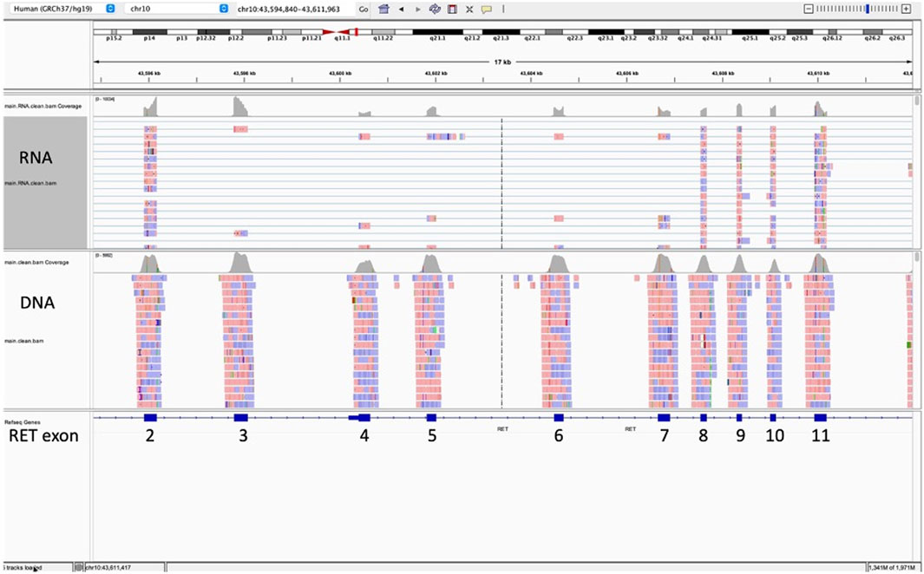Select the main.clean.bam Coverage track name

(x=36, y=263)
